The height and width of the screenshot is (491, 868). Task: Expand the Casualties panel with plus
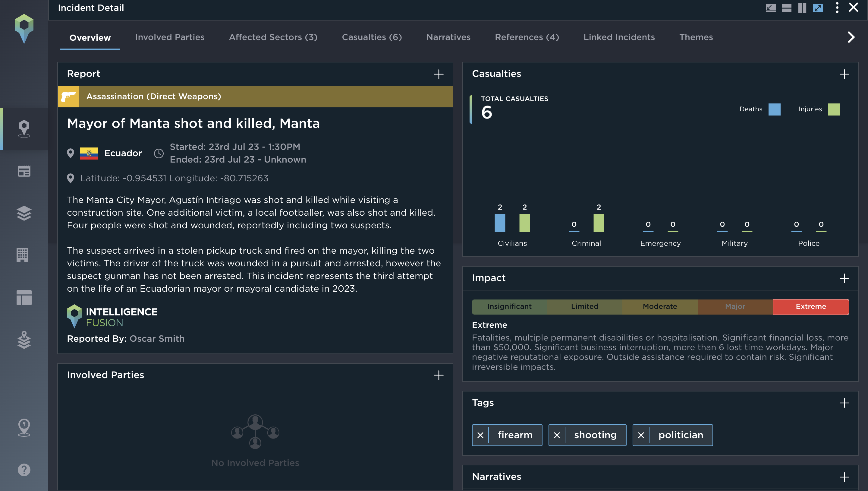point(844,74)
